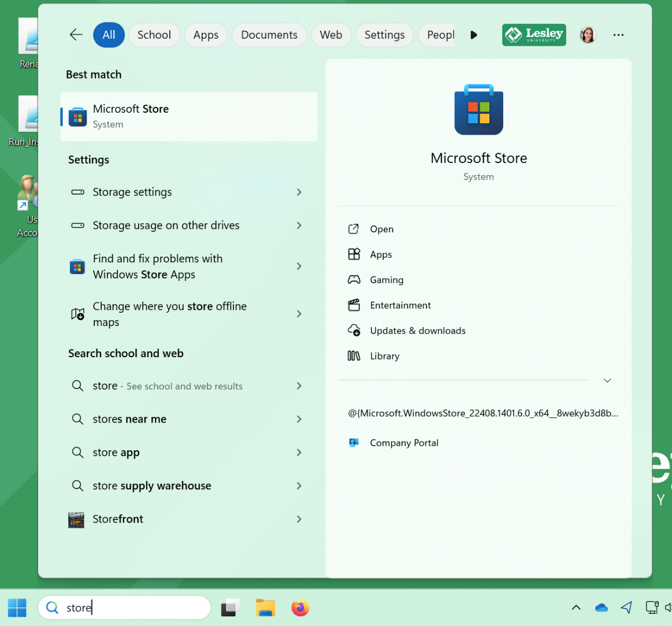The width and height of the screenshot is (672, 626).
Task: Expand offline maps result chevron
Action: coord(299,314)
